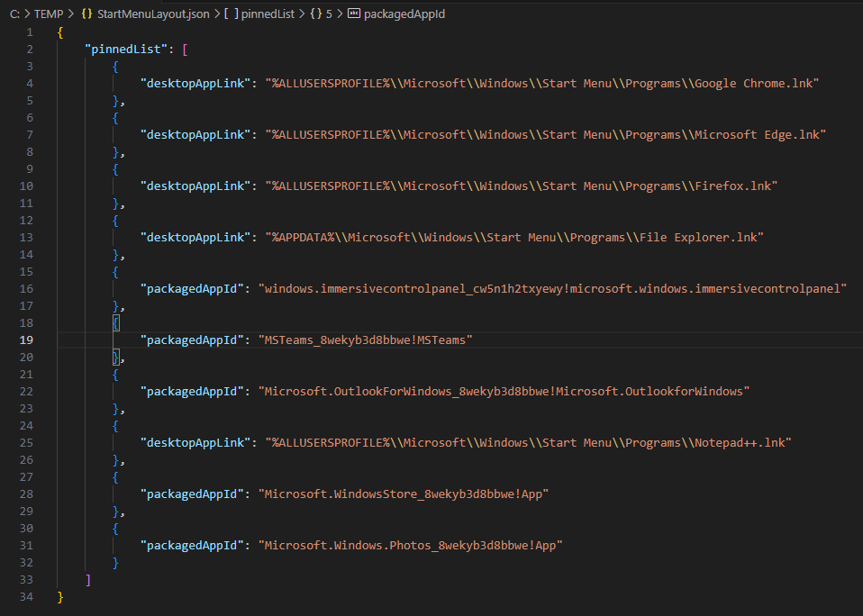Click the array icon beside pinnedList breadcrumb
The height and width of the screenshot is (616, 863).
tap(232, 14)
